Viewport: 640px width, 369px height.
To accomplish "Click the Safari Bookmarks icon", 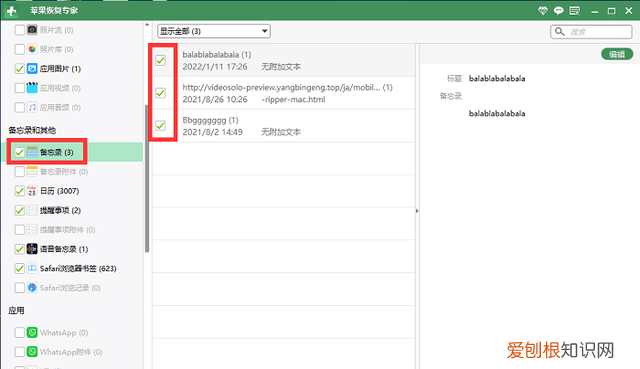I will coord(32,269).
